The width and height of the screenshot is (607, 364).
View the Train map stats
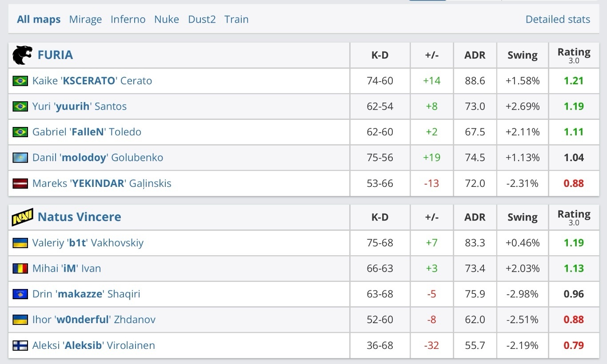point(236,20)
